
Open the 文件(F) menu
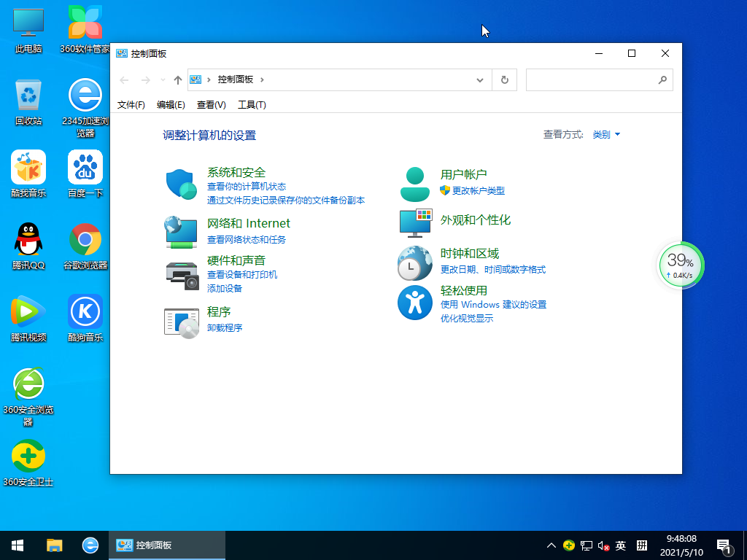pyautogui.click(x=131, y=105)
